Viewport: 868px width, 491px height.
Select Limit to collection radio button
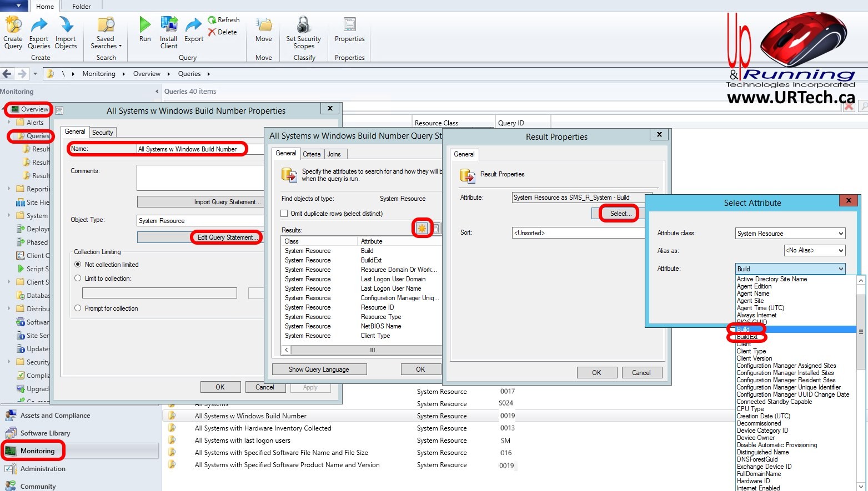pyautogui.click(x=78, y=279)
